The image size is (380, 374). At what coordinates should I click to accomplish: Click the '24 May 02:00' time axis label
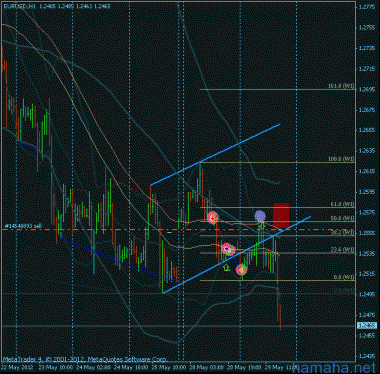click(x=93, y=367)
